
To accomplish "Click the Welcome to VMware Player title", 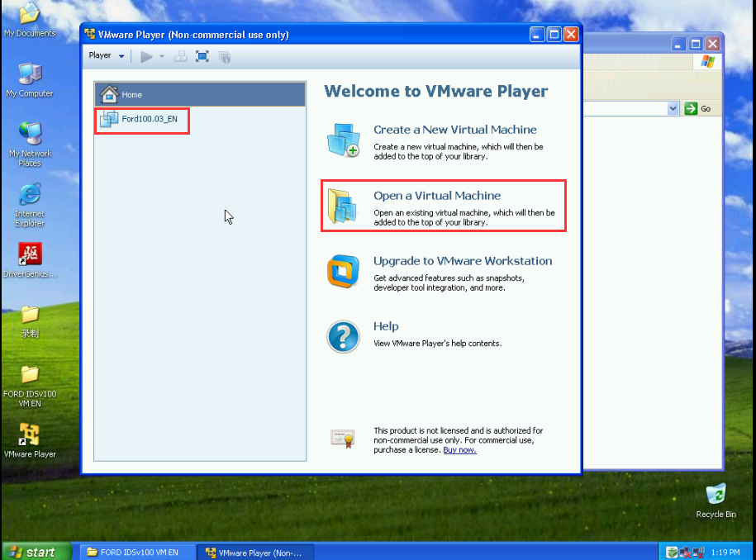I will tap(436, 92).
